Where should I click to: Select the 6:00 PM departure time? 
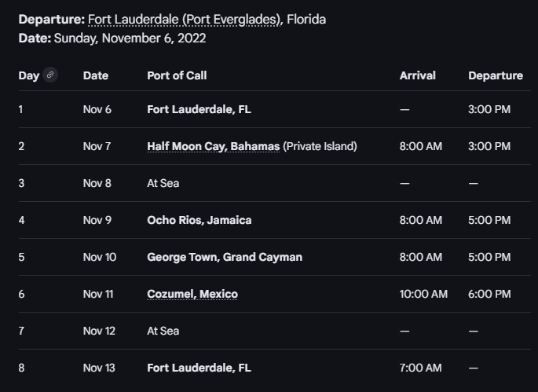click(x=489, y=294)
